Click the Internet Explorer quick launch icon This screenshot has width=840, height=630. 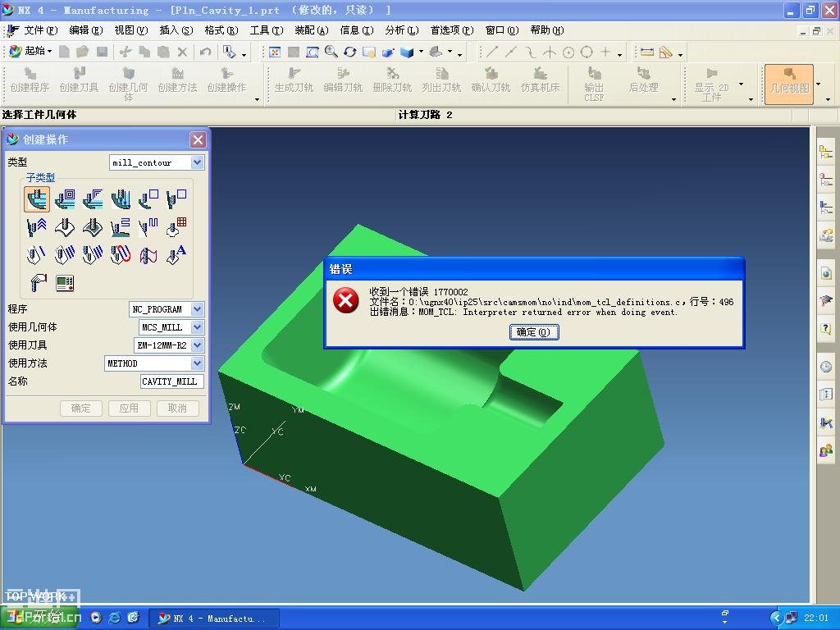pyautogui.click(x=114, y=618)
